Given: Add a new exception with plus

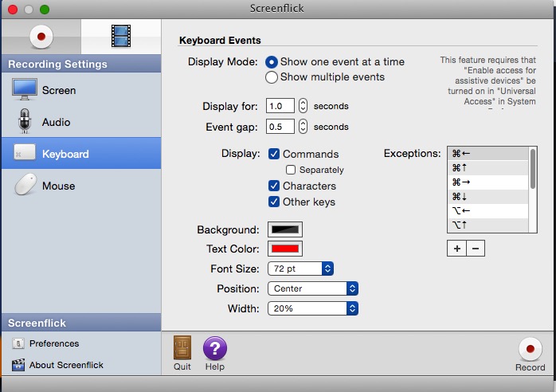Looking at the screenshot, I should (456, 249).
